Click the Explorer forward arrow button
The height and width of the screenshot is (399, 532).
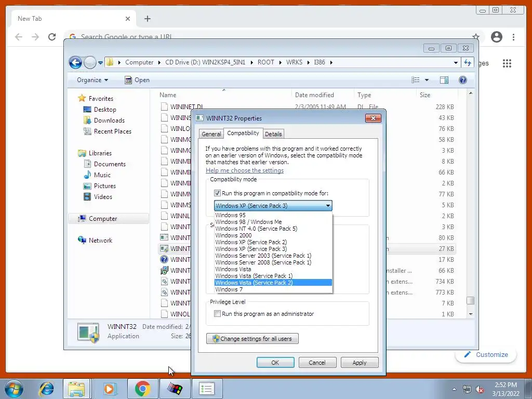coord(90,62)
